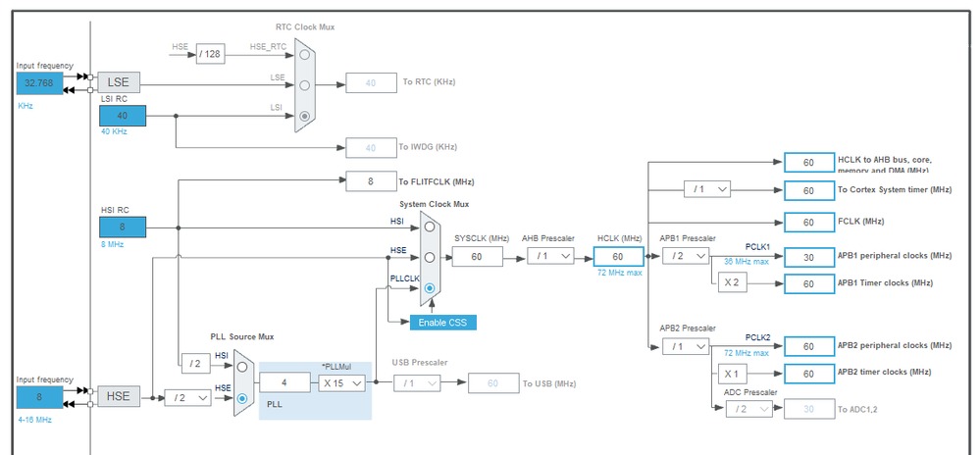The width and height of the screenshot is (980, 455).
Task: Click the 4-16 MHz range text
Action: (35, 420)
